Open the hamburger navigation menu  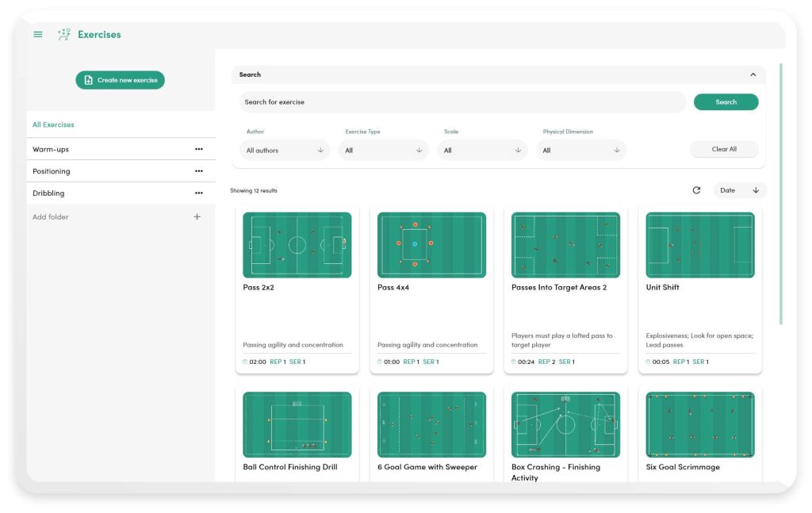[x=37, y=34]
